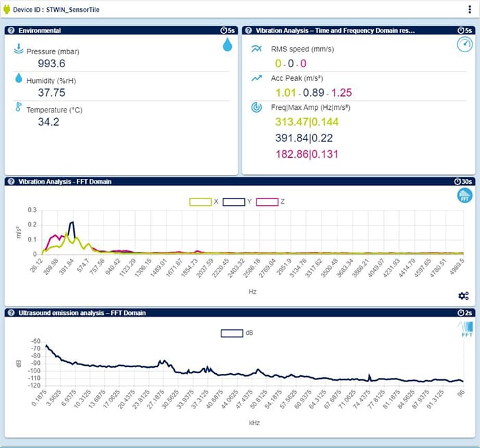This screenshot has width=480, height=448.
Task: Click the Temperature thermometer icon
Action: [19, 107]
